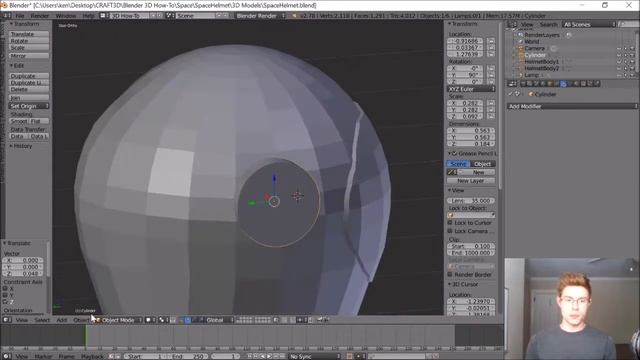The image size is (640, 360).
Task: Enable Constraint Axis Y checkbox
Action: (5, 295)
